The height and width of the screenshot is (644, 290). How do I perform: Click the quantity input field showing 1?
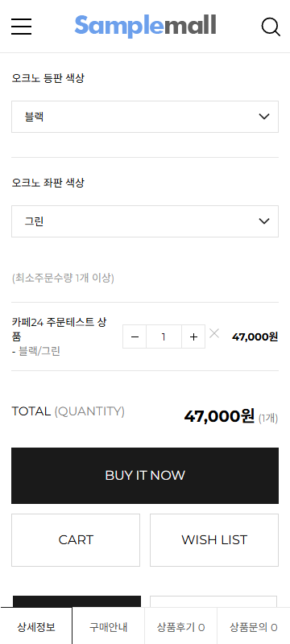164,336
